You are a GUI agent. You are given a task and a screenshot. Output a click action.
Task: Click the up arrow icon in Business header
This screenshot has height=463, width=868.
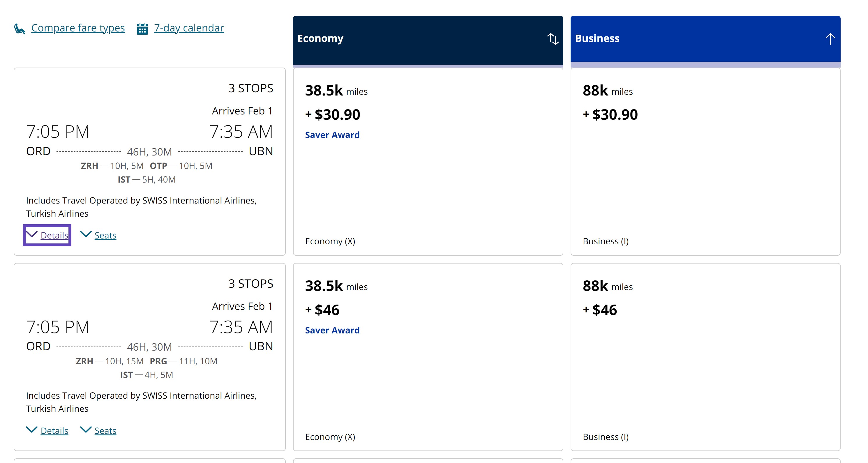(x=830, y=39)
